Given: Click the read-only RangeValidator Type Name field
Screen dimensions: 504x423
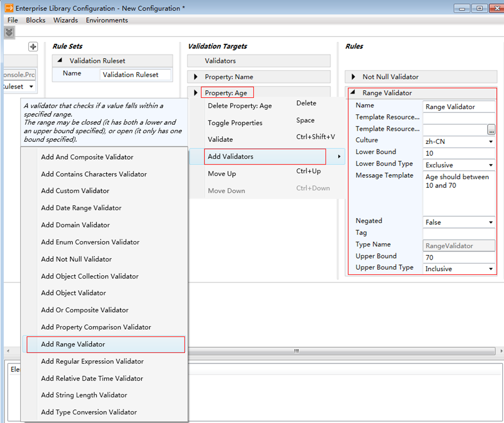Looking at the screenshot, I should coord(459,246).
